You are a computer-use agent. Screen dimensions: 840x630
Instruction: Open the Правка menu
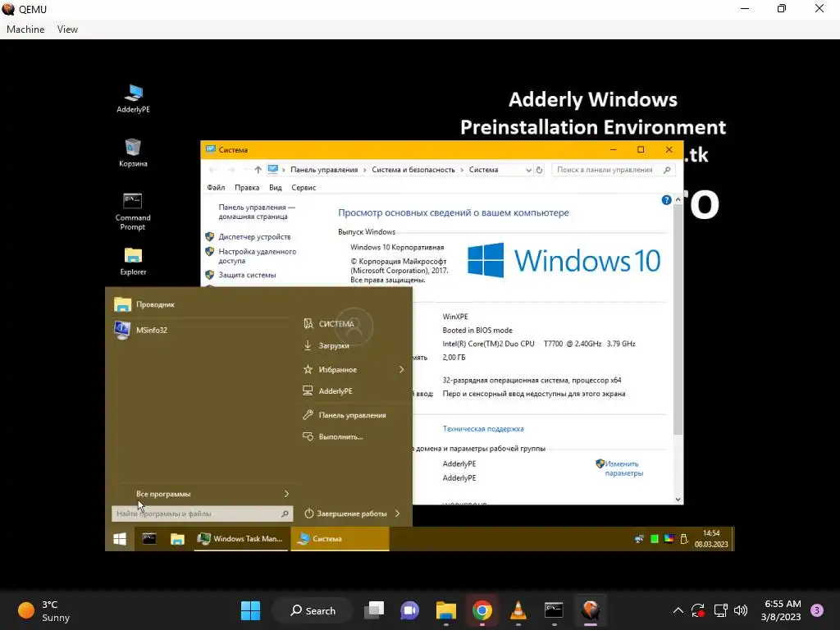point(246,188)
